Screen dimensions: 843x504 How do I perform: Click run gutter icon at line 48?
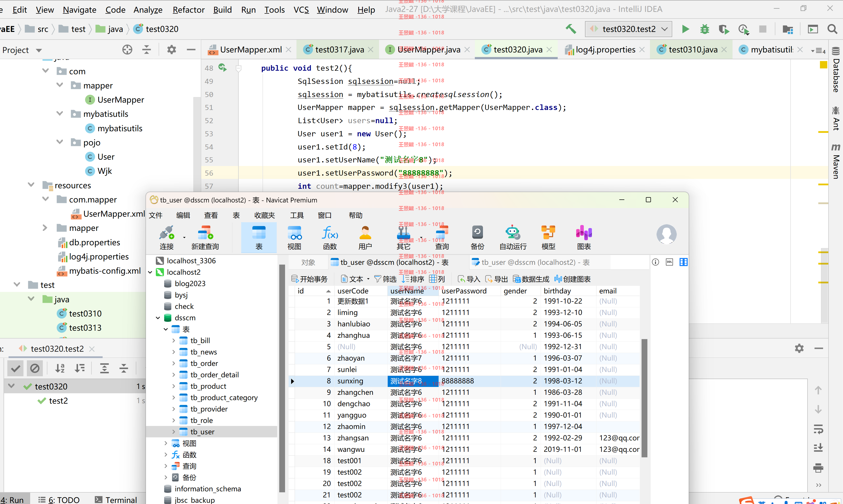click(222, 68)
